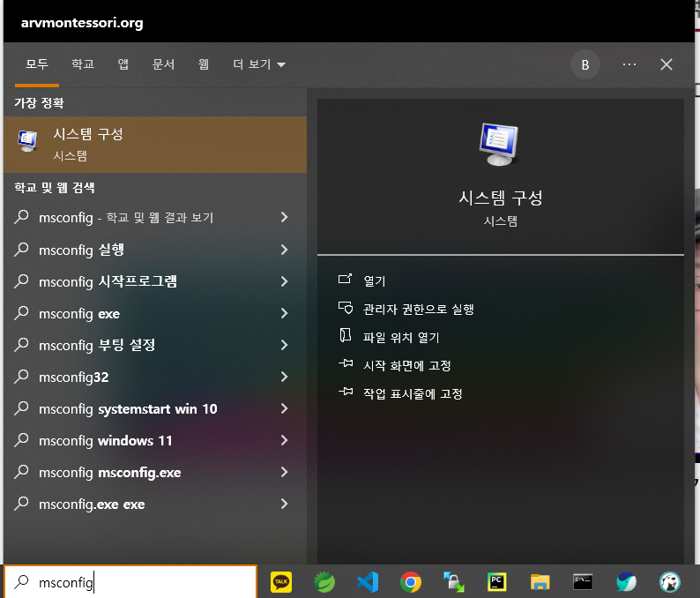
Task: Click the magnifier icon beside msconfig32
Action: click(21, 377)
